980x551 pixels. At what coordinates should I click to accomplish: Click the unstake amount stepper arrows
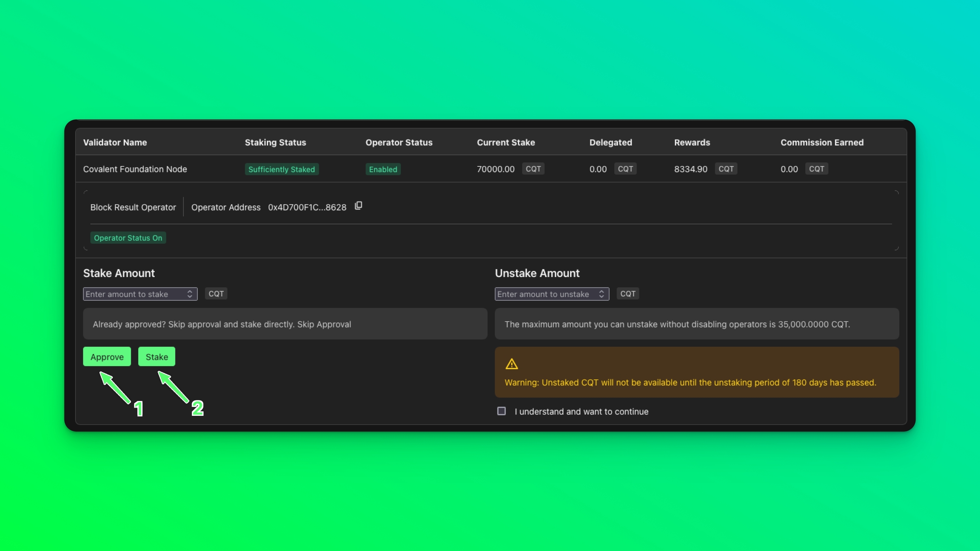pyautogui.click(x=601, y=294)
